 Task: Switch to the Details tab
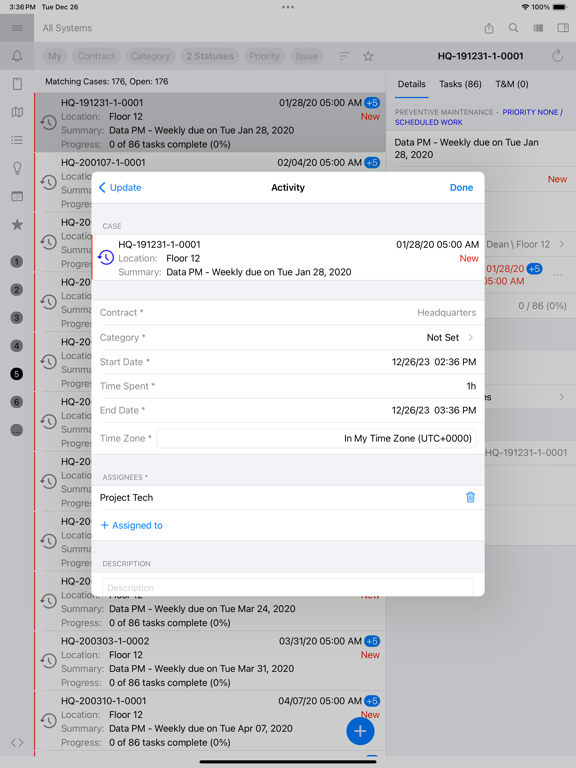[x=411, y=84]
